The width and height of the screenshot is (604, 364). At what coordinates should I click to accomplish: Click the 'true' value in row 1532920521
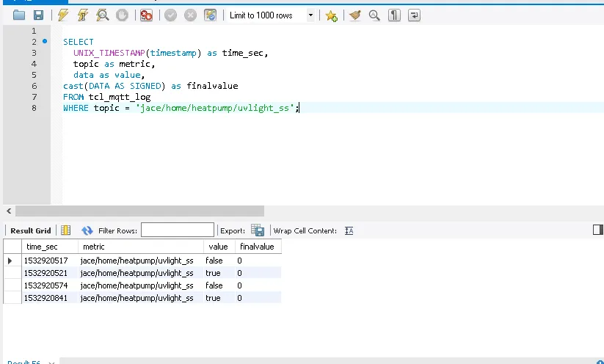pos(219,273)
